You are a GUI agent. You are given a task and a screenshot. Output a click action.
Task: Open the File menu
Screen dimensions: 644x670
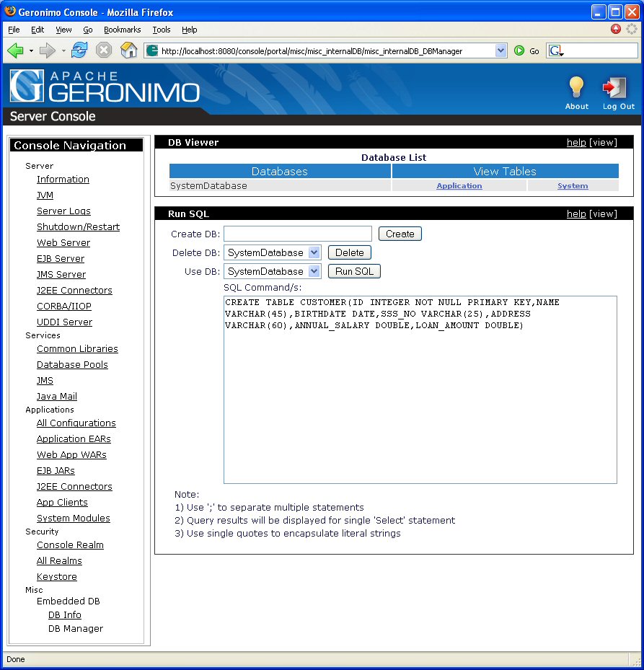[x=14, y=30]
